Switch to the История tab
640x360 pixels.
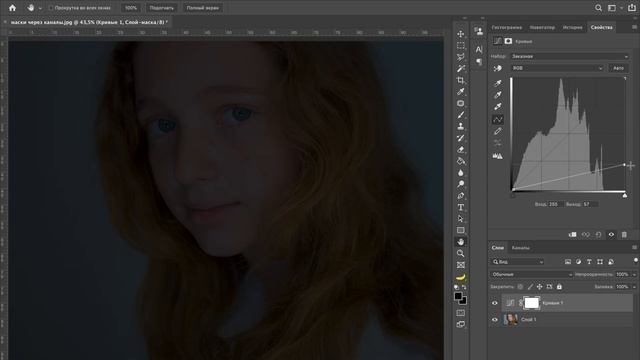pyautogui.click(x=572, y=27)
